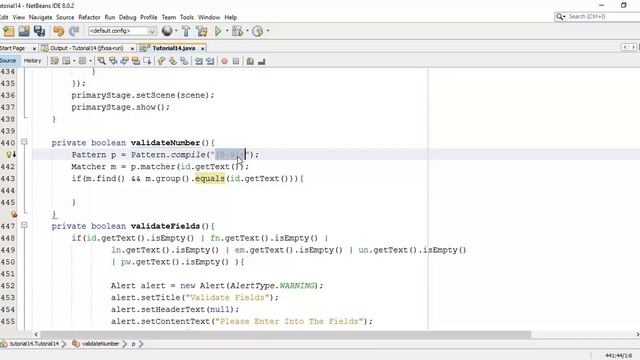Collapse the validateNumber method fold
Image resolution: width=640 pixels, height=360 pixels.
24,142
